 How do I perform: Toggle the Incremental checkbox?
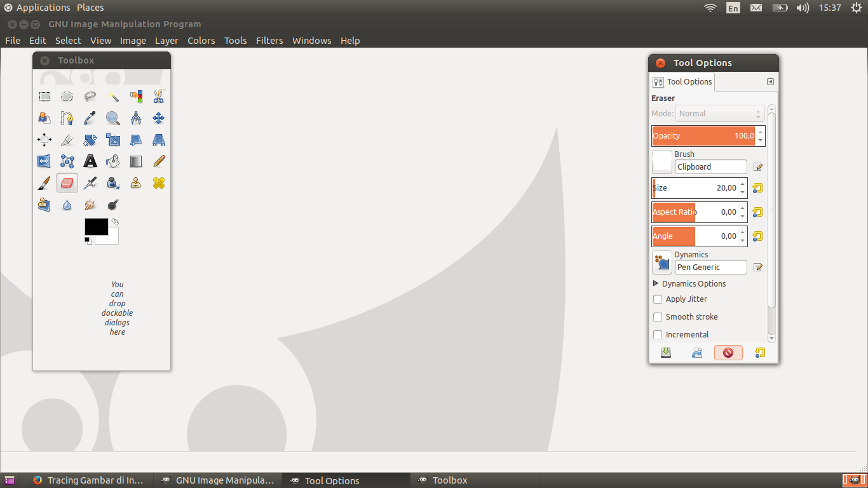tap(658, 335)
